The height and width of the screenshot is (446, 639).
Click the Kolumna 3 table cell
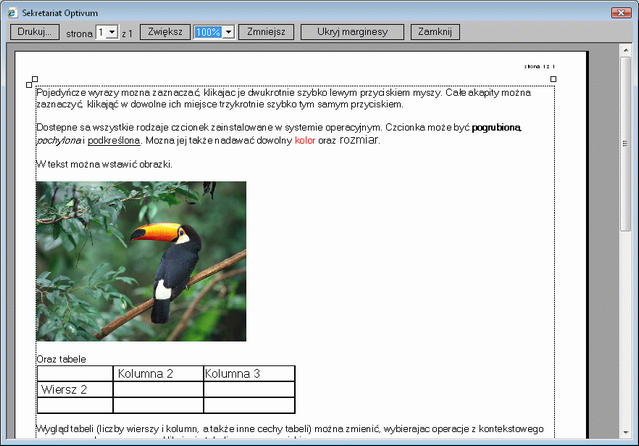tap(249, 373)
